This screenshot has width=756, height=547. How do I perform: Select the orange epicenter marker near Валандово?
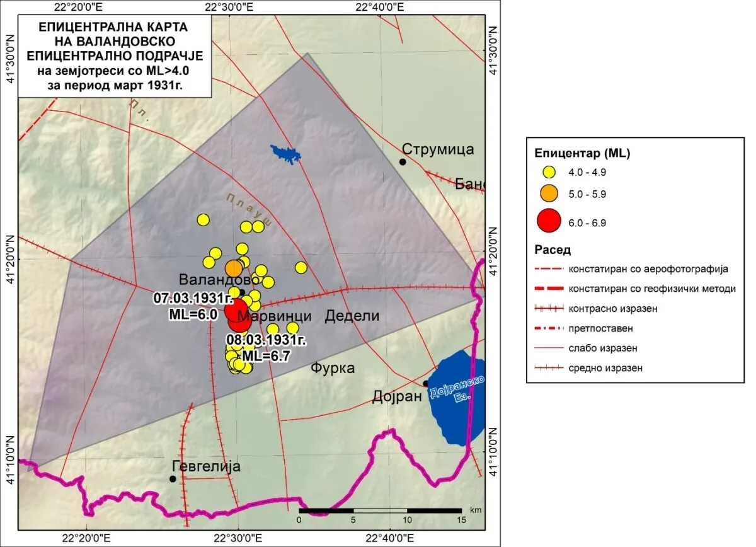point(234,268)
